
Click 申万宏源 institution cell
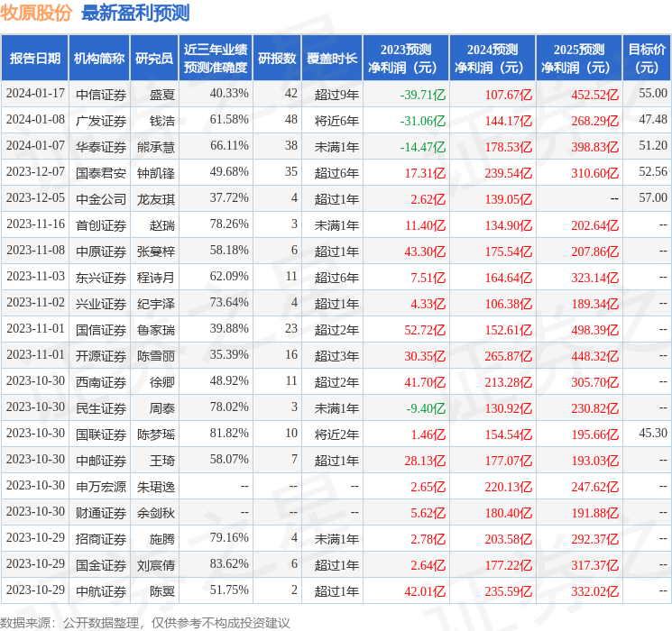coord(101,487)
